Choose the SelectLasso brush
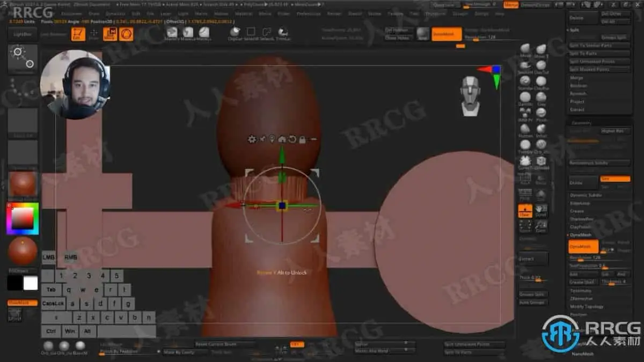This screenshot has width=644, height=362. click(x=267, y=34)
